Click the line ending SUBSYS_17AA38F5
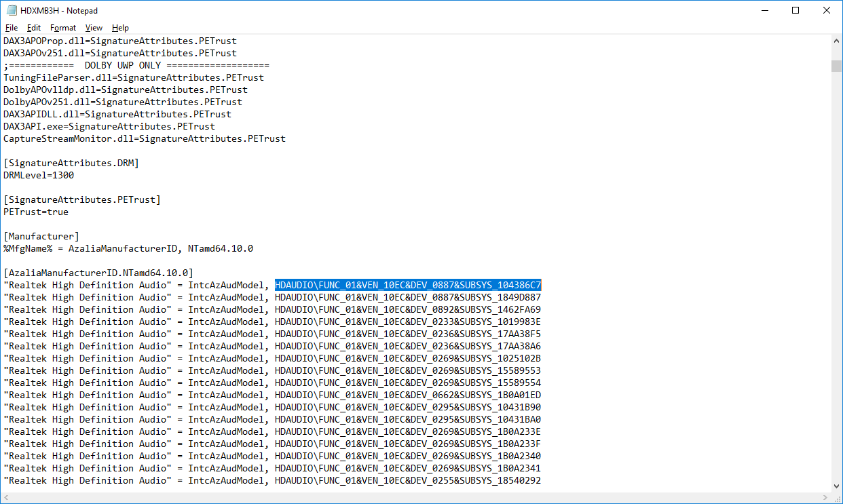Screen dimensions: 843x504 272,334
